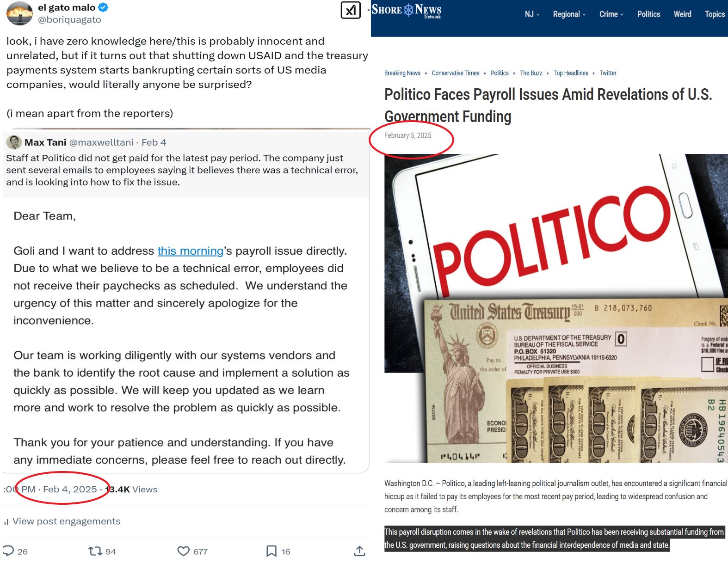This screenshot has width=728, height=563.
Task: Expand the Regional dropdown menu
Action: coord(569,14)
